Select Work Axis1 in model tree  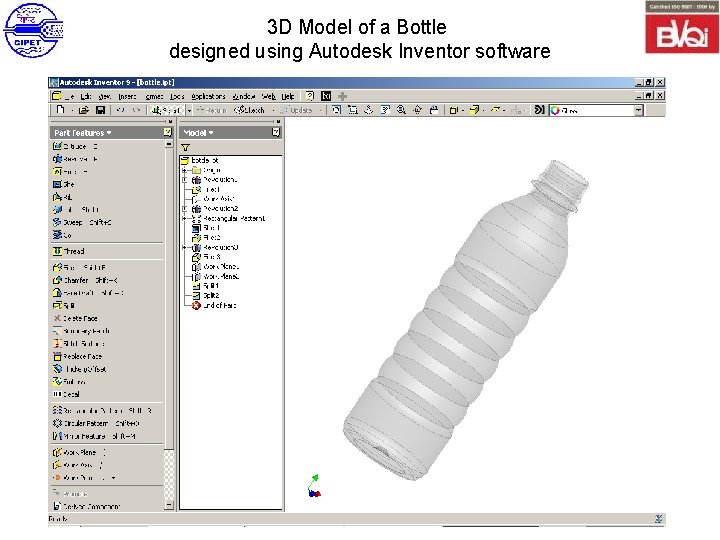213,199
